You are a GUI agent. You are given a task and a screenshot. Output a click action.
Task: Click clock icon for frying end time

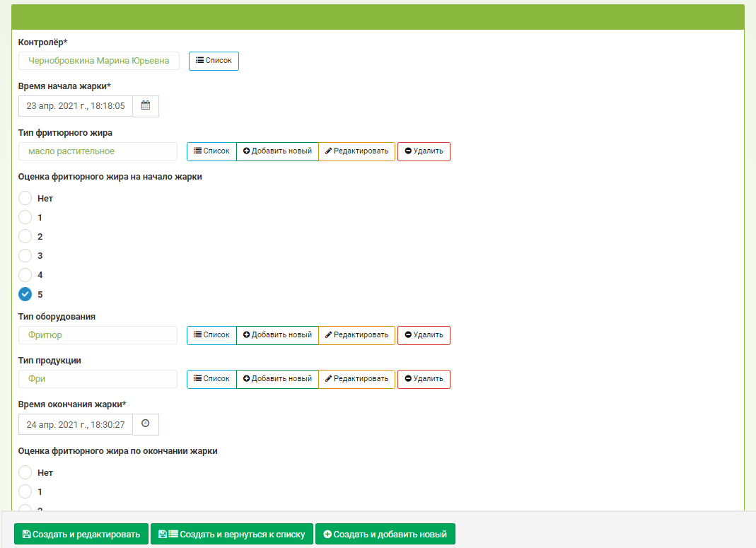146,424
